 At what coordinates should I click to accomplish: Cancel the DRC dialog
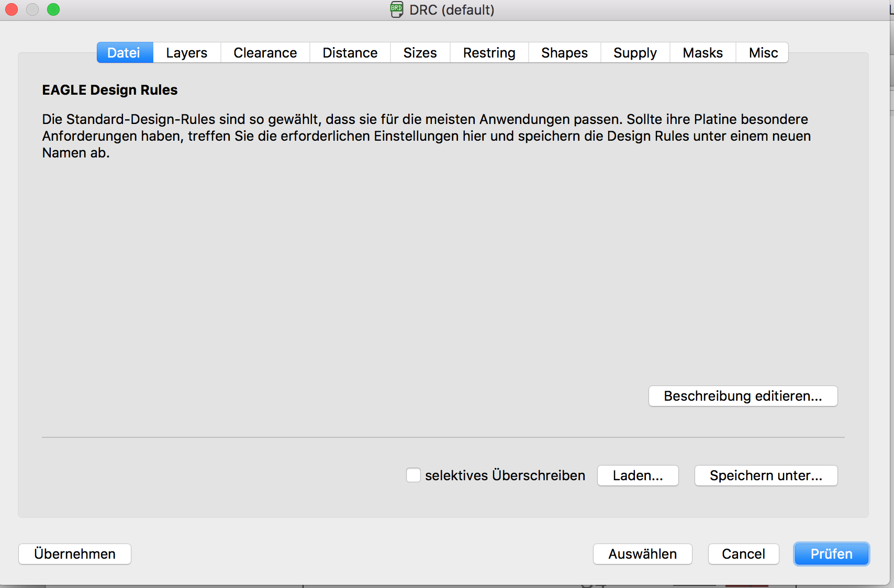click(x=743, y=554)
